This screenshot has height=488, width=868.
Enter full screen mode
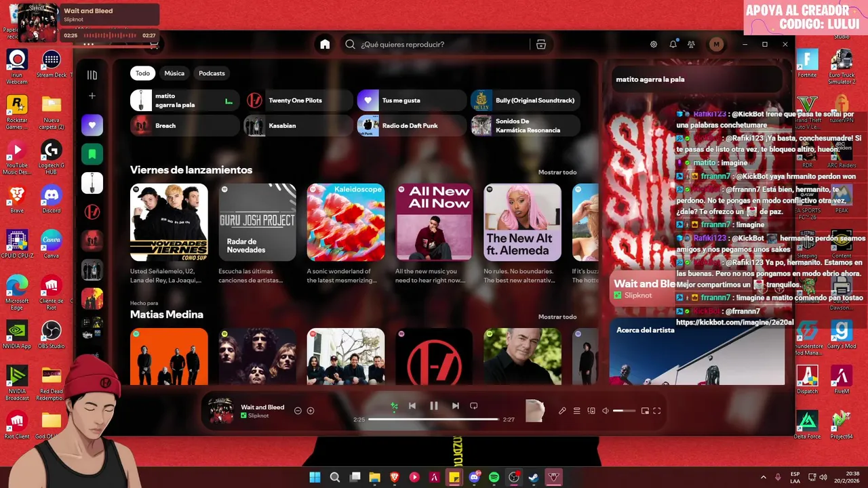point(657,411)
